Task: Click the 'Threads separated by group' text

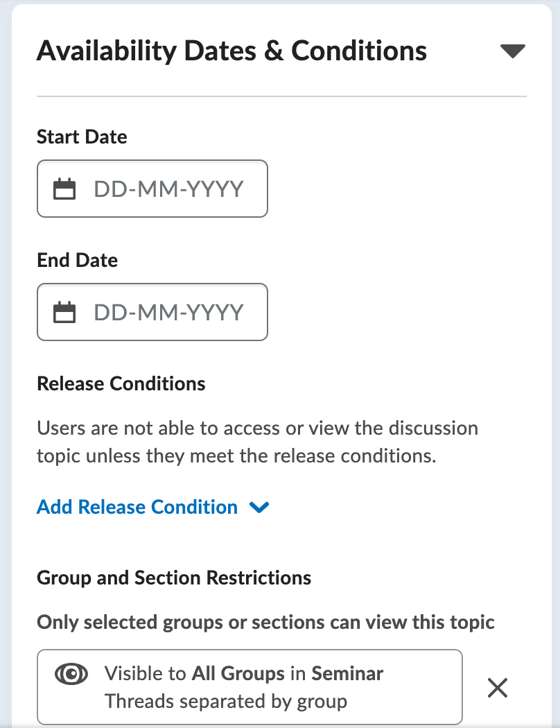Action: 226,701
